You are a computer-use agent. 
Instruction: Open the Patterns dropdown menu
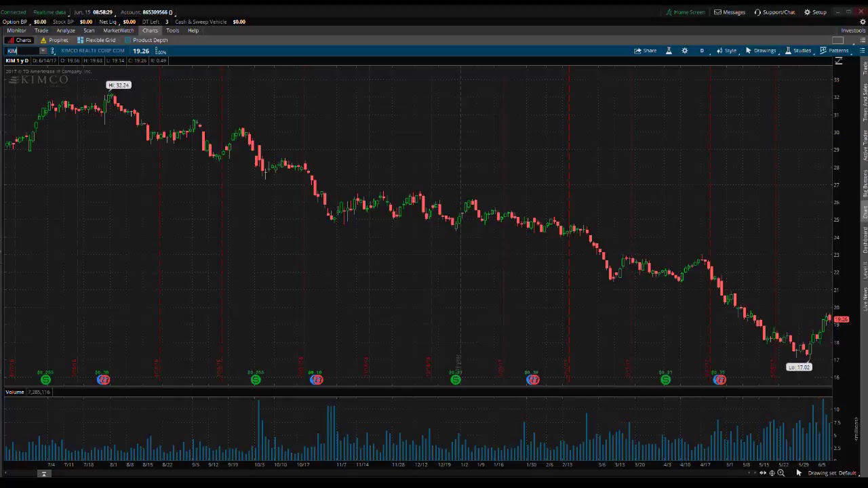834,51
